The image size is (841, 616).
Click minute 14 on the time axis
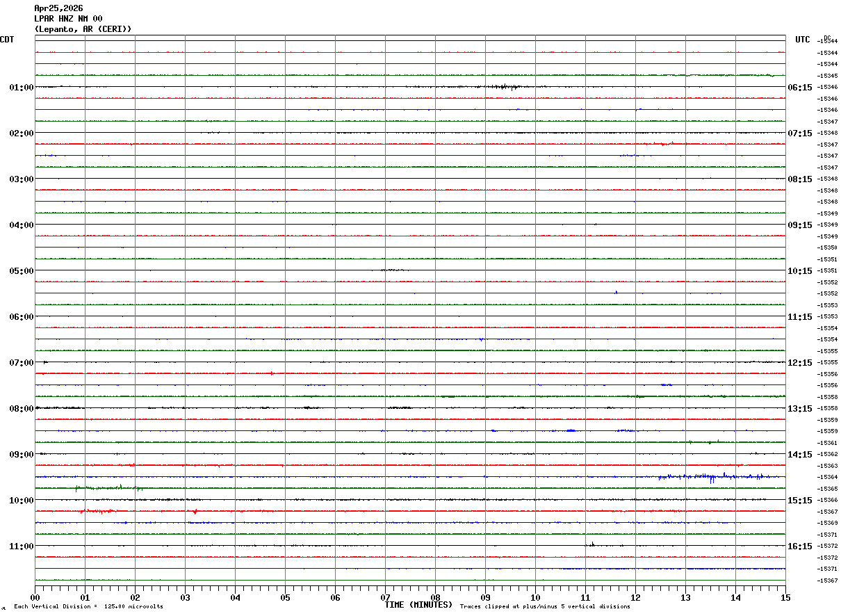(x=735, y=597)
